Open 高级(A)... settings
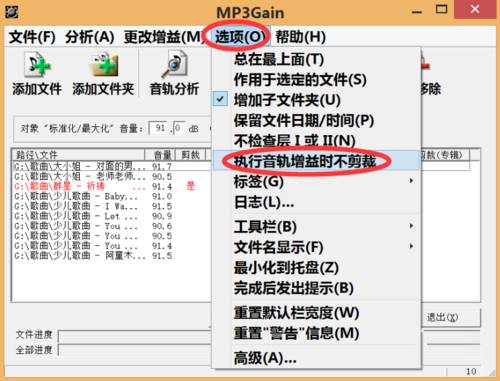Viewport: 500px width, 381px height. [316, 358]
